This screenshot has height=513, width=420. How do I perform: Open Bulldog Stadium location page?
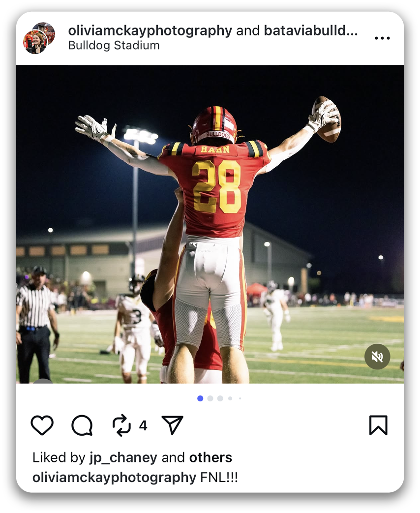tap(114, 45)
